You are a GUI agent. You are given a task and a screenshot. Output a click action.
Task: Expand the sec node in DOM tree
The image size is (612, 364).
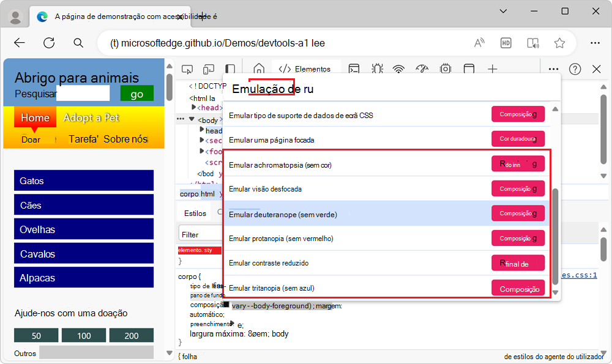point(202,139)
